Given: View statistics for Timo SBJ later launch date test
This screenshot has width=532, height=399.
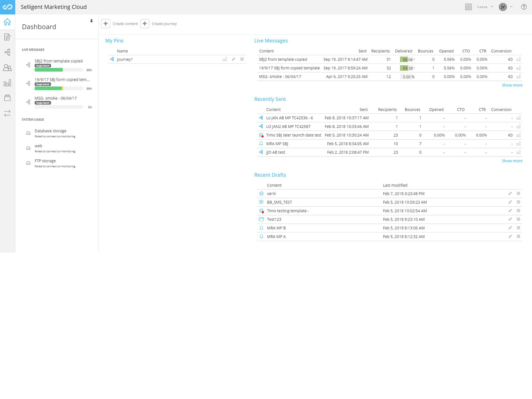Looking at the screenshot, I should tap(519, 135).
